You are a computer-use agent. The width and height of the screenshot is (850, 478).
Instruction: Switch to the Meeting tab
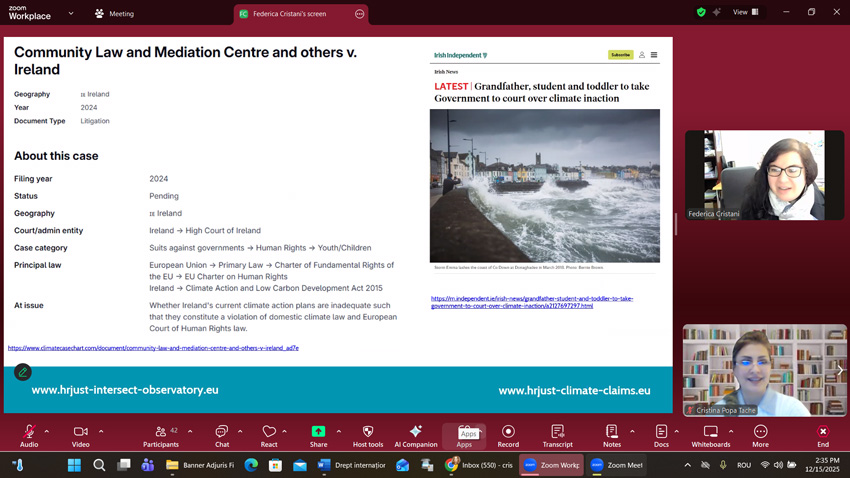click(114, 14)
